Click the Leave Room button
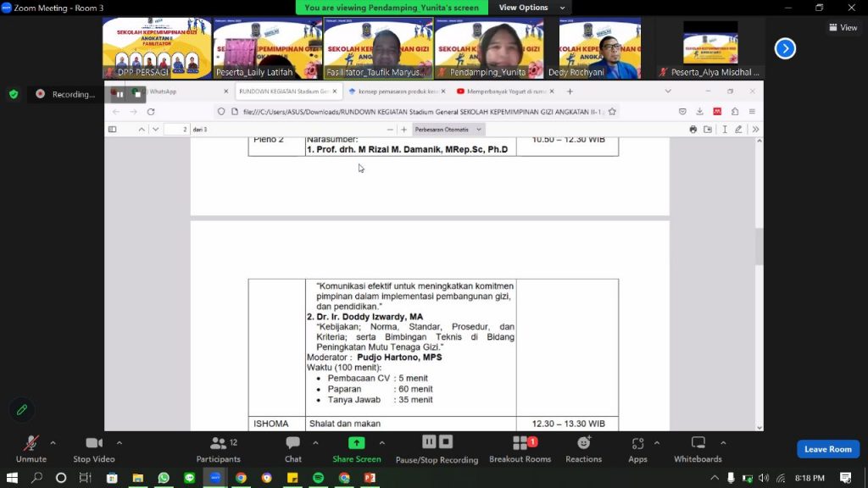The height and width of the screenshot is (488, 868). pyautogui.click(x=827, y=449)
